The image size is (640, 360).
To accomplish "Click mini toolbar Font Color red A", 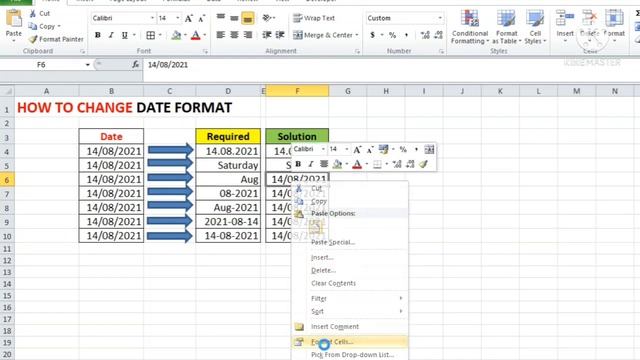I will point(357,164).
